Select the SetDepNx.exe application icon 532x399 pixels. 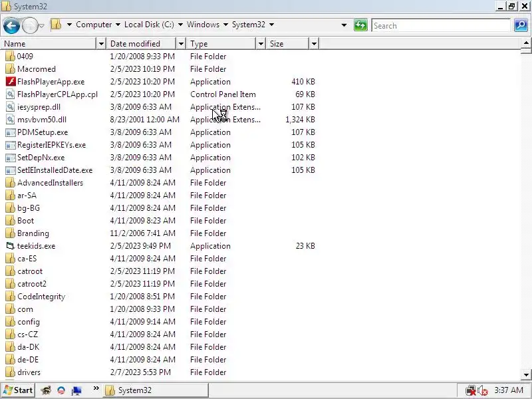click(x=11, y=158)
